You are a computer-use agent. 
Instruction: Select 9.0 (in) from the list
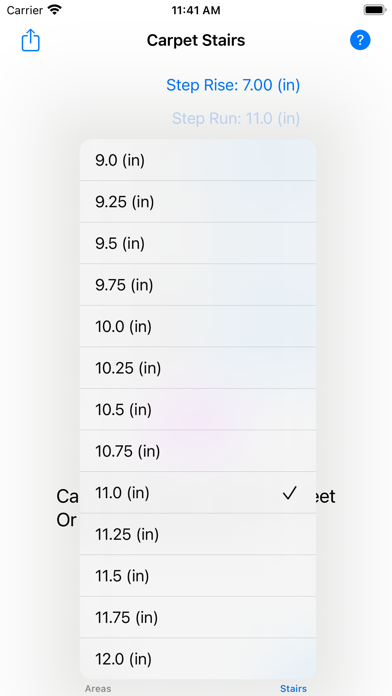(x=198, y=160)
